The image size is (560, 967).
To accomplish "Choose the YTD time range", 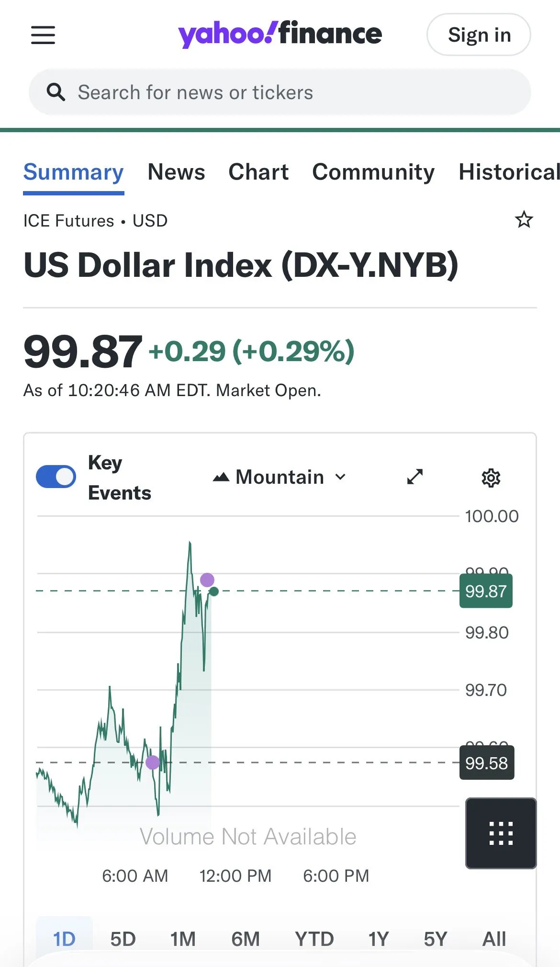I will click(x=314, y=939).
